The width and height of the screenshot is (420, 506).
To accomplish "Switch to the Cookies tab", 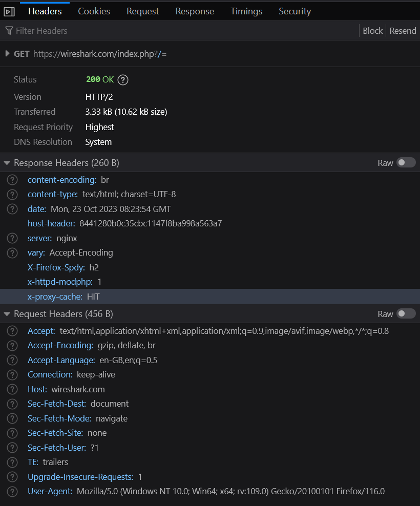I will (94, 11).
